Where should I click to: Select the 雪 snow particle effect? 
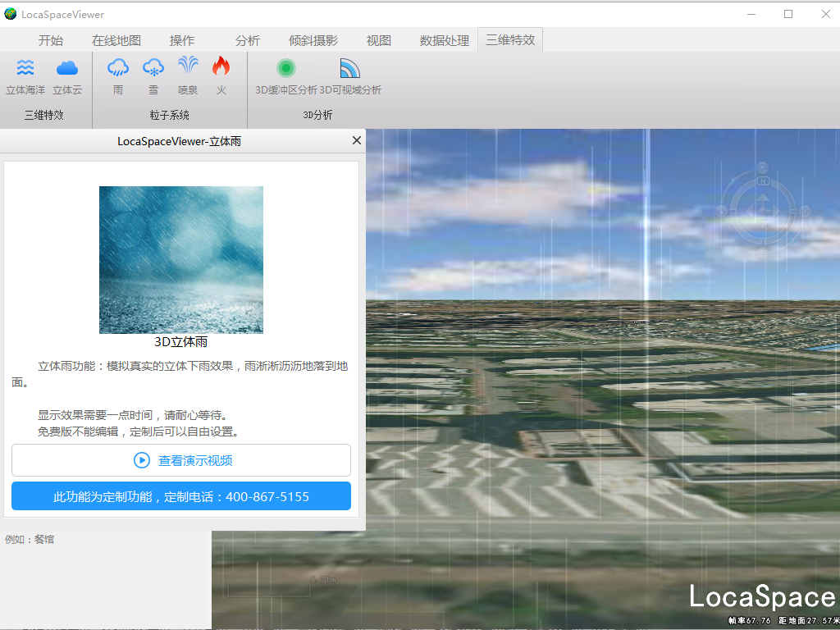(x=153, y=77)
